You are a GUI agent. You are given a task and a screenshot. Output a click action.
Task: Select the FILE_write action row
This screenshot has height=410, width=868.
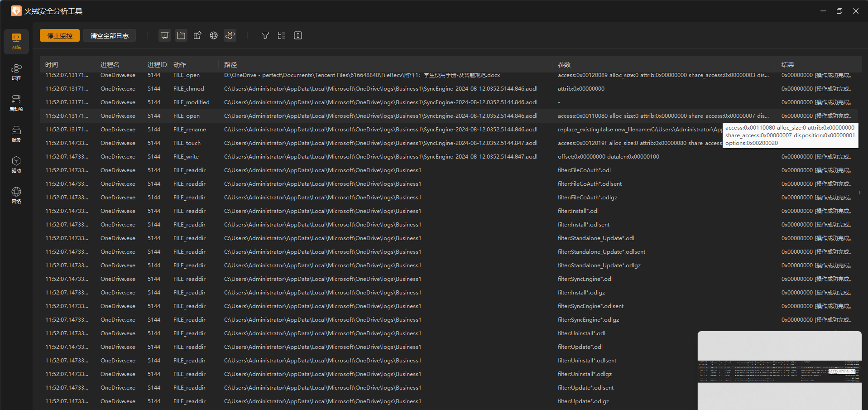449,157
